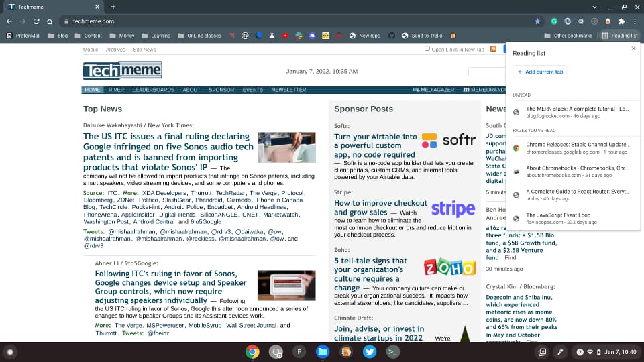Click the Techmeme logo
Viewport: 644px width, 362px height.
coord(123,70)
